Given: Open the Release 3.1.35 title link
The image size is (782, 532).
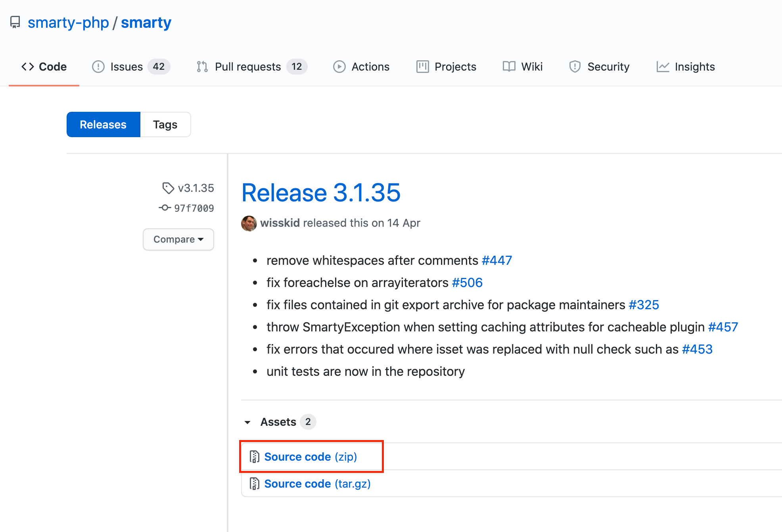Looking at the screenshot, I should 321,193.
